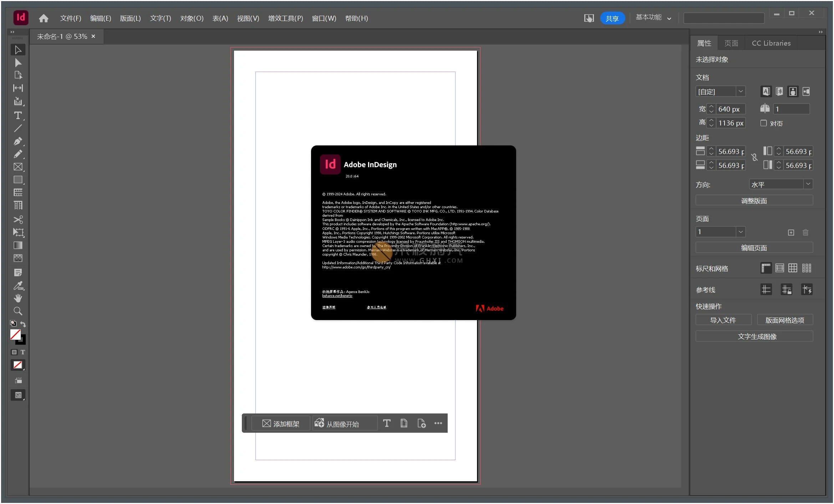Choose the Rectangle Frame tool

pos(18,167)
